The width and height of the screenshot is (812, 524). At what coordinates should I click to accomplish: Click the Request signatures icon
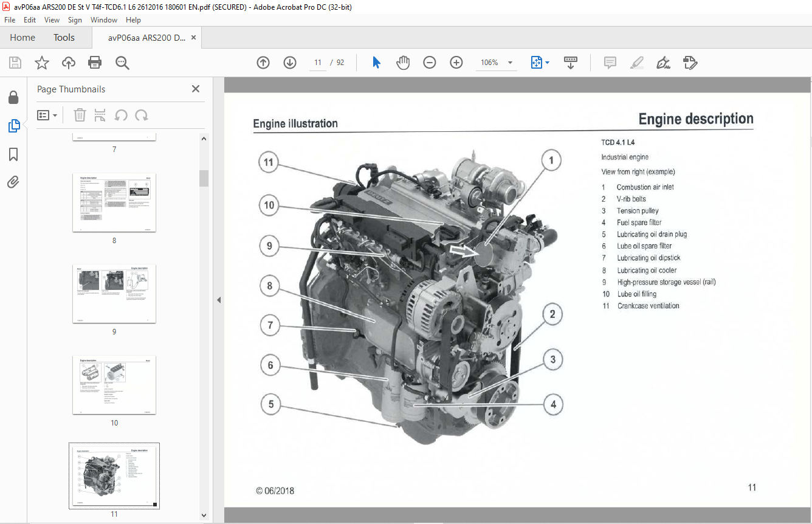tap(690, 63)
